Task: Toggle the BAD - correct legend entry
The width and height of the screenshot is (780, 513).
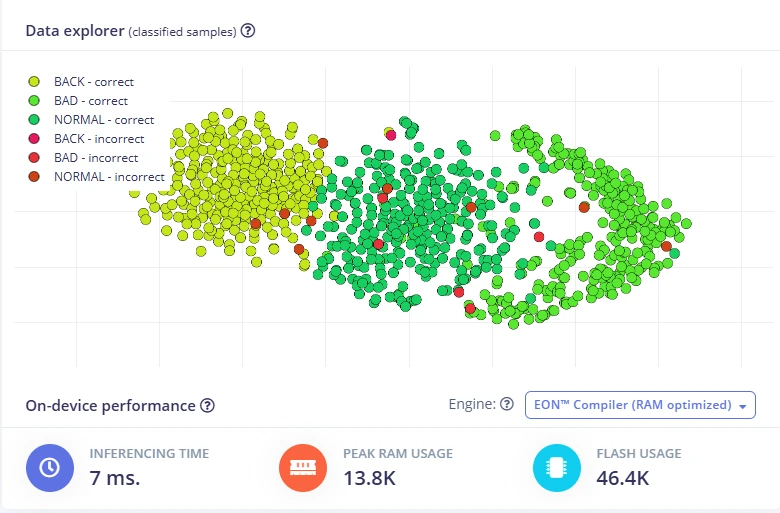Action: click(78, 101)
